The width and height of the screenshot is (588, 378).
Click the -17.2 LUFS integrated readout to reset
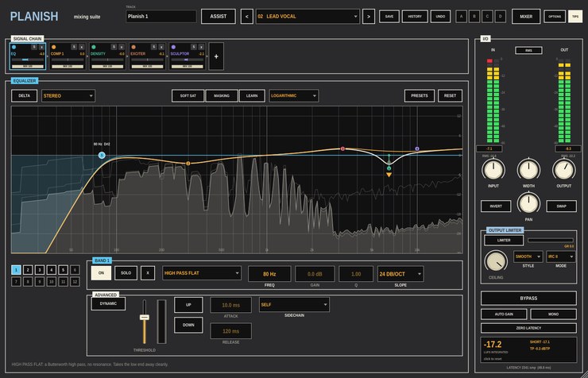point(493,345)
